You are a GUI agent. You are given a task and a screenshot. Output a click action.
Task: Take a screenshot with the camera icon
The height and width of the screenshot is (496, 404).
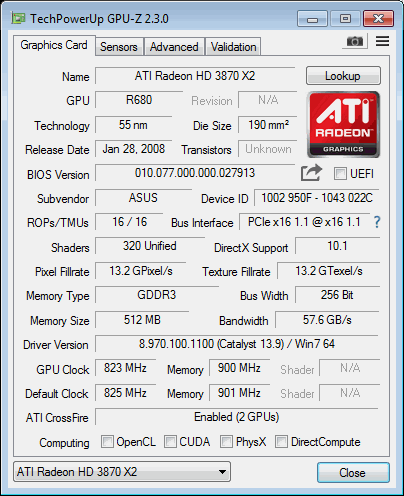click(x=355, y=41)
